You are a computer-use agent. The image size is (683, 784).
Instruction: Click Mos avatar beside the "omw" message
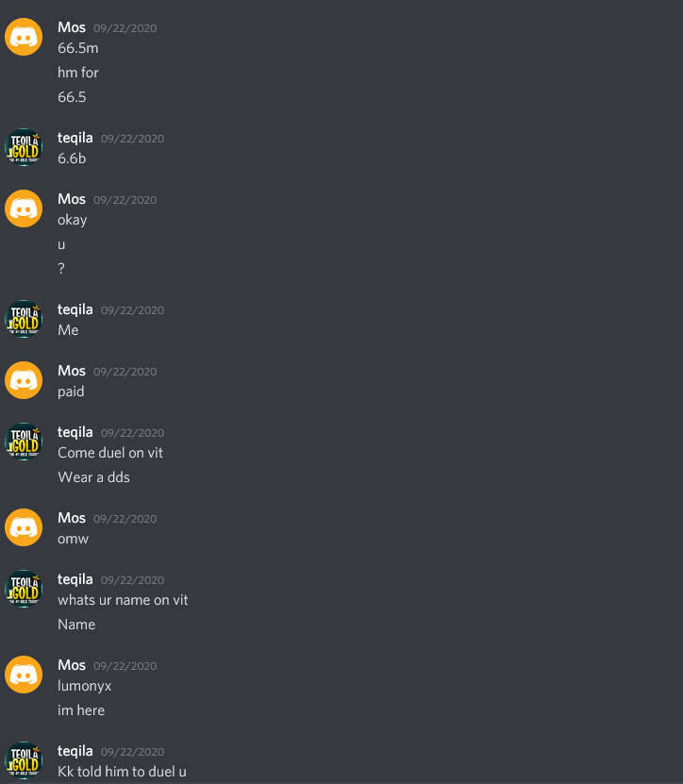[x=24, y=527]
